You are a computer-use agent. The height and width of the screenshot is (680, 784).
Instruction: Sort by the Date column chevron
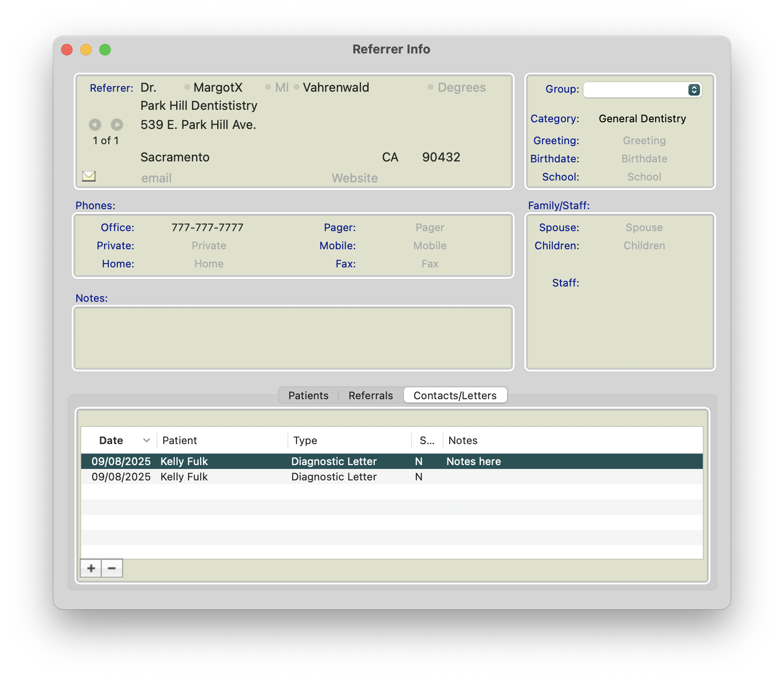pos(147,440)
